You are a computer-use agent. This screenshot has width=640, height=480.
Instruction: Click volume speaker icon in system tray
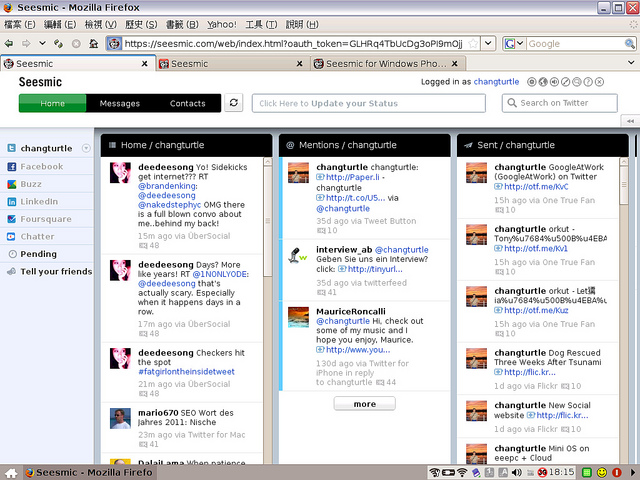pyautogui.click(x=517, y=472)
